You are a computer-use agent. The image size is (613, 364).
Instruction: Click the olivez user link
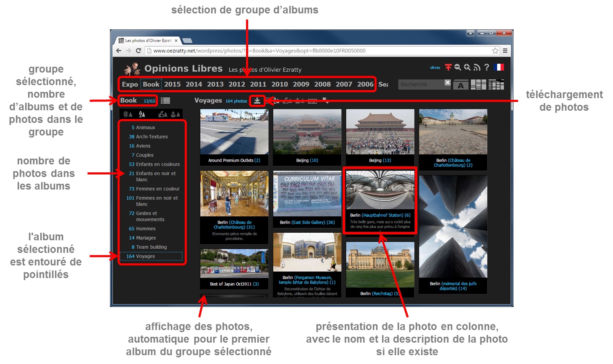coord(435,68)
